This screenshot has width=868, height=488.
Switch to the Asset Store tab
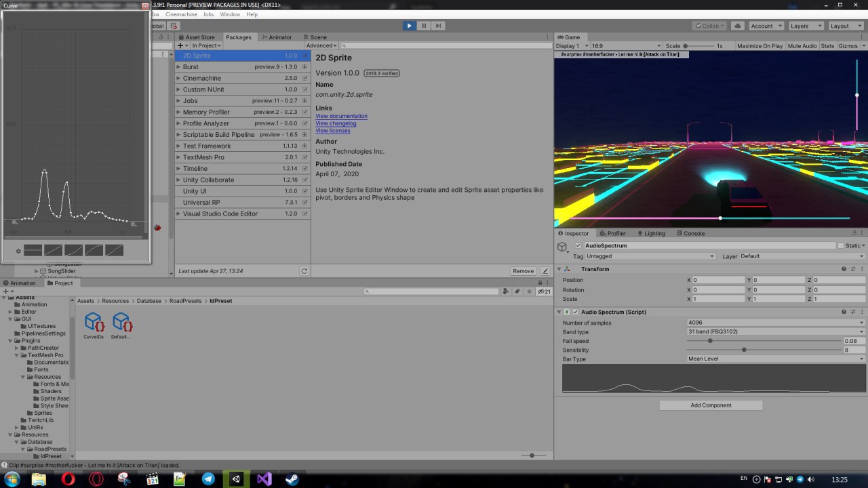[197, 37]
